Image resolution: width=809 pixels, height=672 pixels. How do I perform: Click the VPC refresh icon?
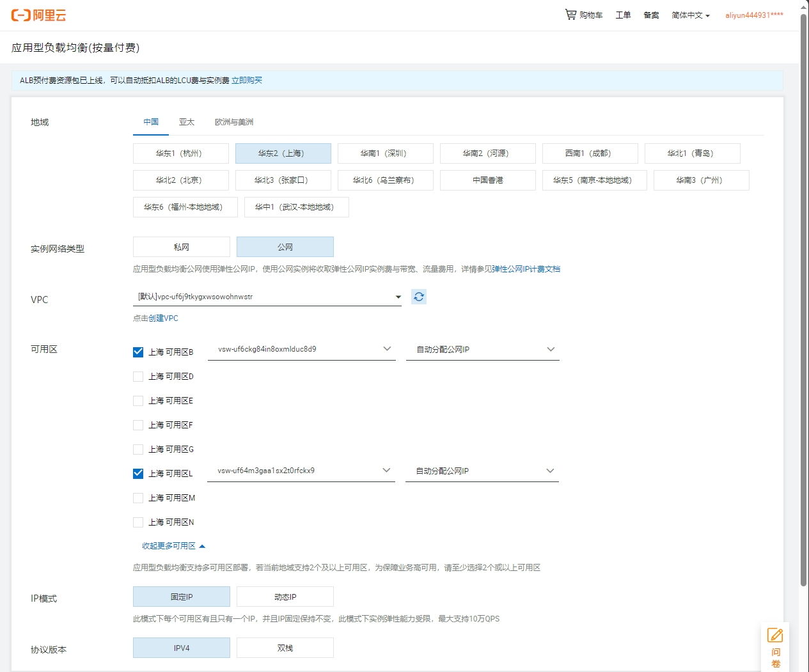tap(419, 297)
